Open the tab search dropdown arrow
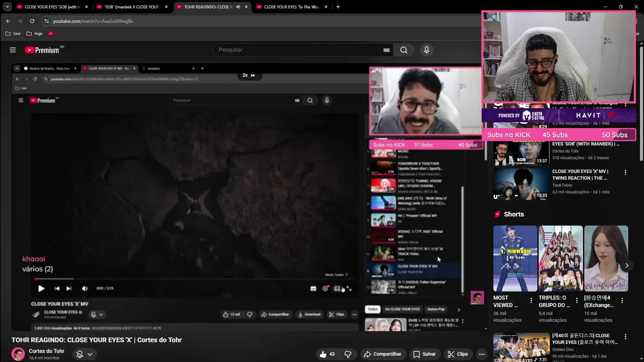This screenshot has height=362, width=644. [7, 7]
